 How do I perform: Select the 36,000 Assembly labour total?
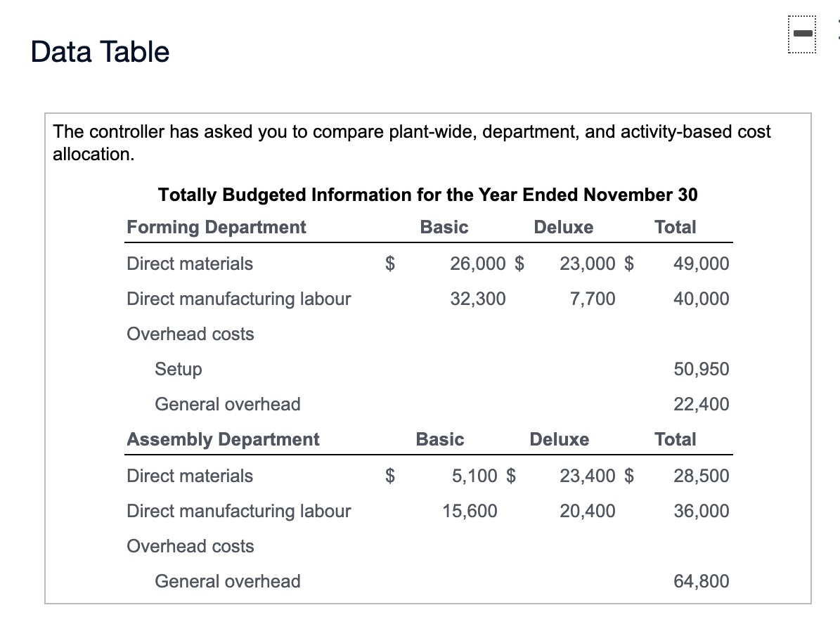[x=701, y=511]
